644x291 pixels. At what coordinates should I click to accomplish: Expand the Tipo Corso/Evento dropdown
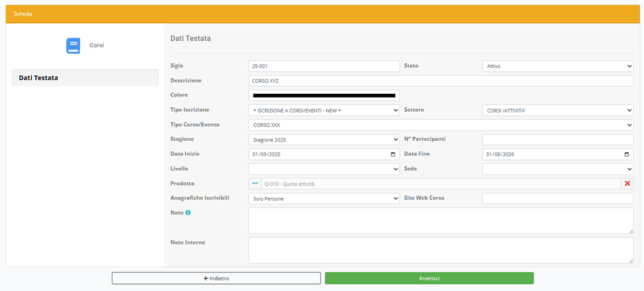tap(440, 125)
